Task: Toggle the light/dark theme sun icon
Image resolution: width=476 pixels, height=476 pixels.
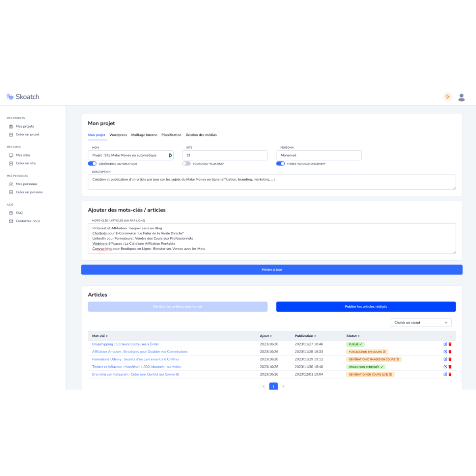Action: [x=447, y=97]
